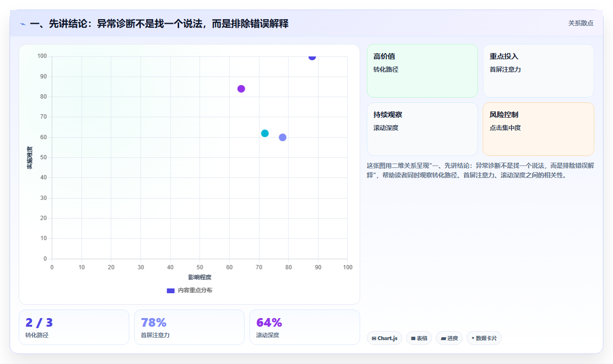Click the icon in the Chart.js chip
Viewport: 613px width, 364px height.
[x=374, y=338]
